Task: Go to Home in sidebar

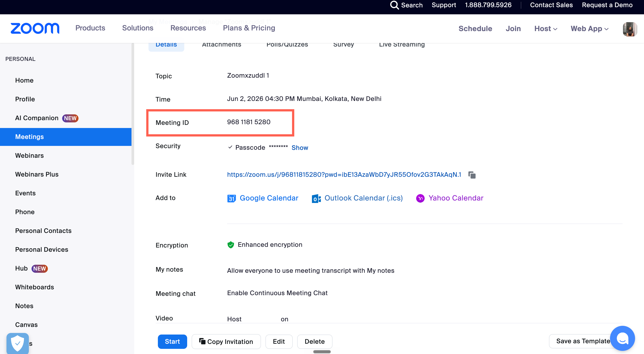Action: click(x=24, y=80)
